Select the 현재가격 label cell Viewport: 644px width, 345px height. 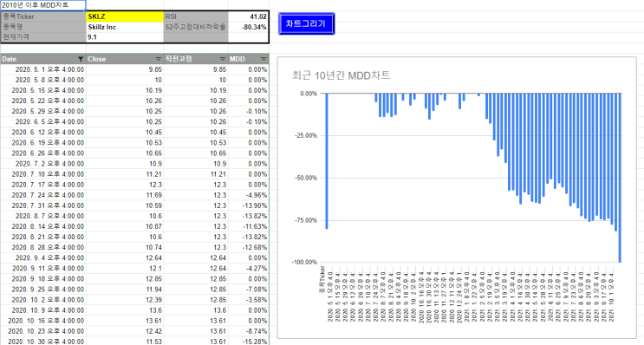(43, 37)
